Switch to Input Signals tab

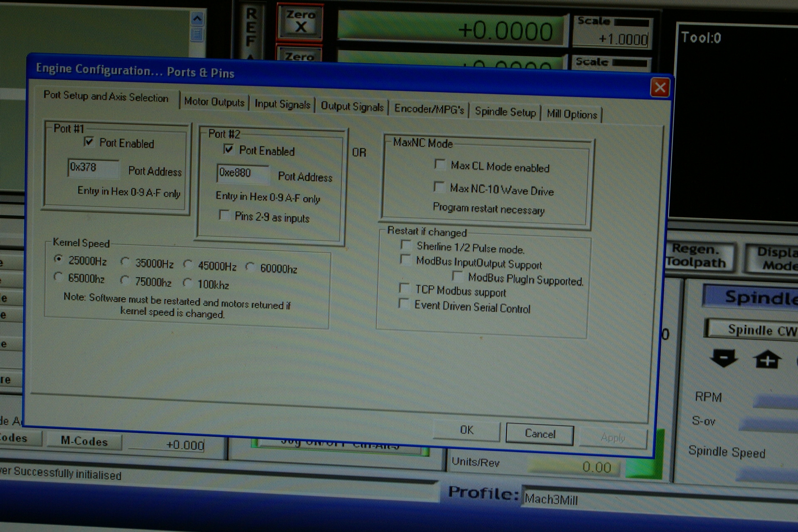click(282, 104)
